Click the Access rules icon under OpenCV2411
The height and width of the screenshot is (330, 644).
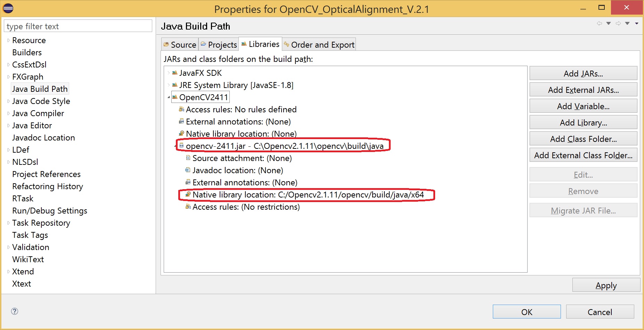(x=181, y=109)
